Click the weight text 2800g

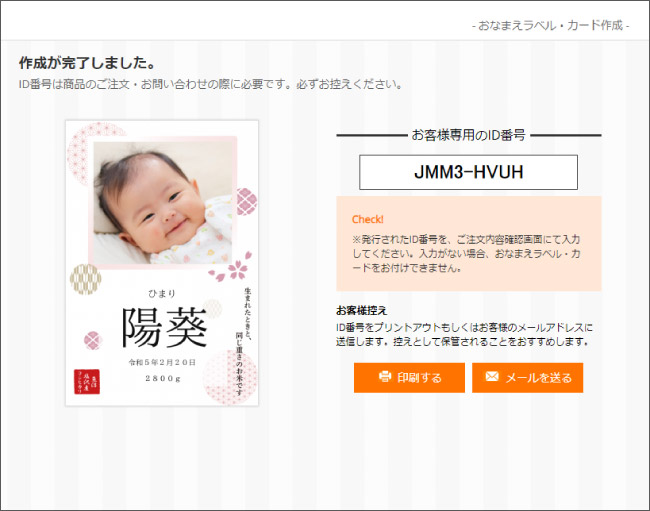click(x=162, y=378)
